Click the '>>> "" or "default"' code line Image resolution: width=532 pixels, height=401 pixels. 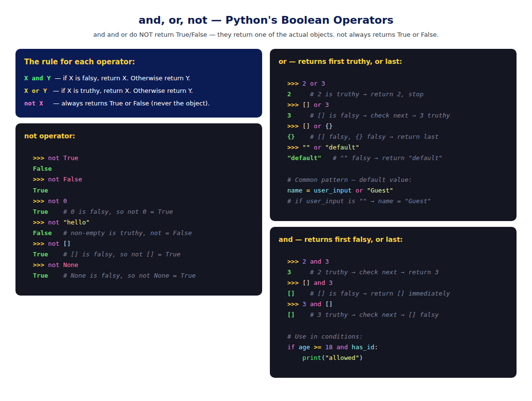323,148
